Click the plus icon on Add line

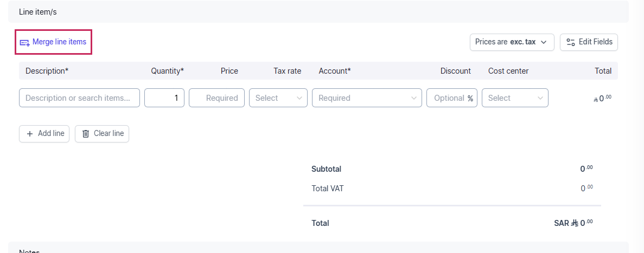click(x=30, y=134)
